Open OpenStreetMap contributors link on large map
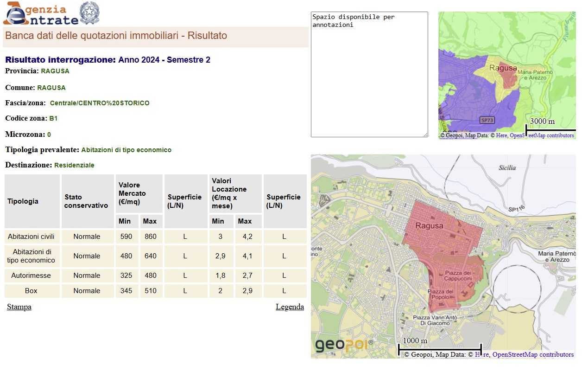588x372 pixels. 533,355
